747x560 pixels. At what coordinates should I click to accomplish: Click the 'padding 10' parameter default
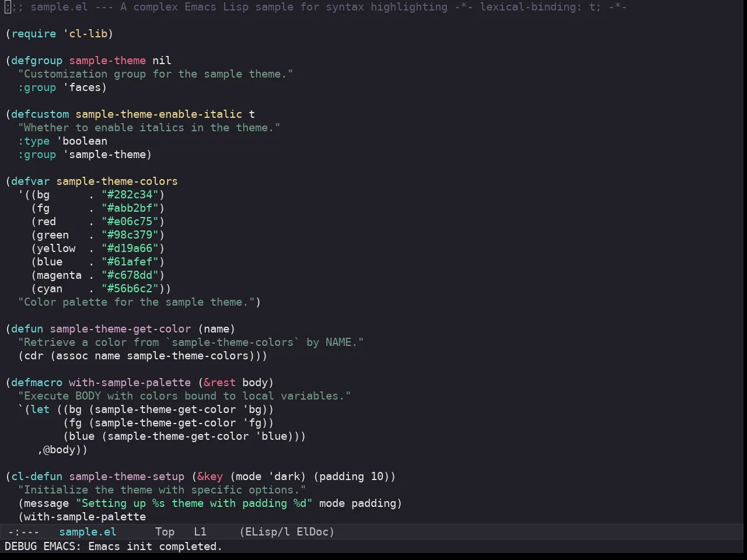pos(351,477)
